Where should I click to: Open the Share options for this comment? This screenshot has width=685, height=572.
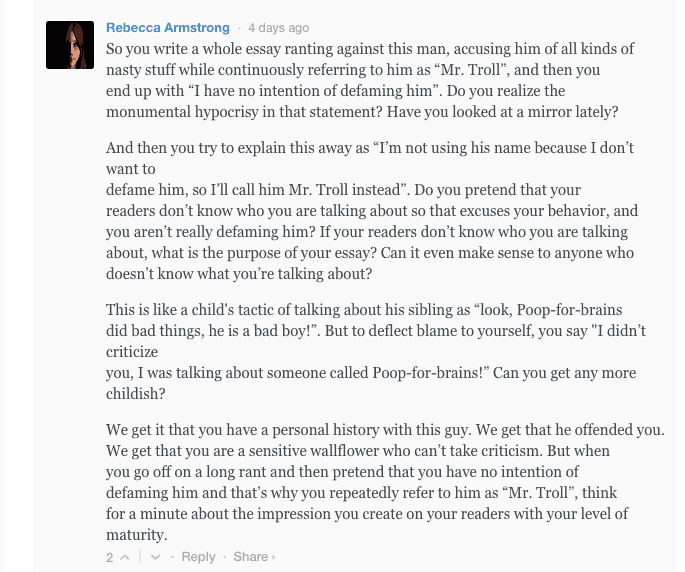tap(250, 557)
